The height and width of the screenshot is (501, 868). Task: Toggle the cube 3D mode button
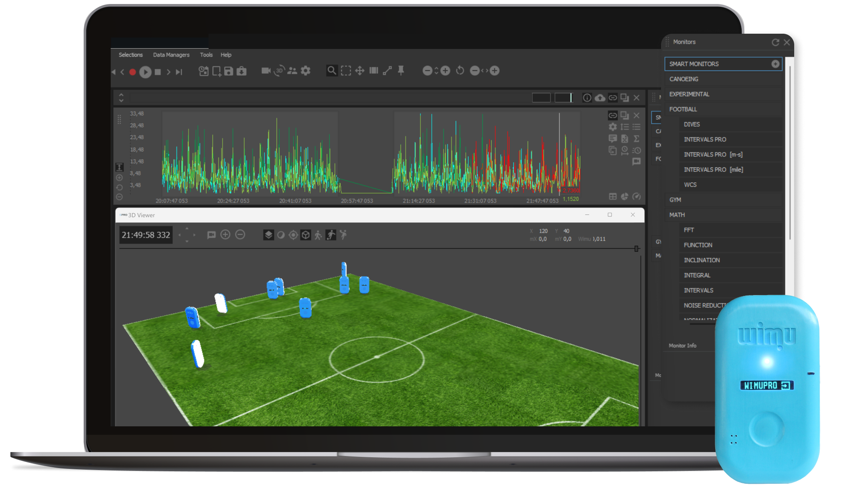[x=306, y=235]
